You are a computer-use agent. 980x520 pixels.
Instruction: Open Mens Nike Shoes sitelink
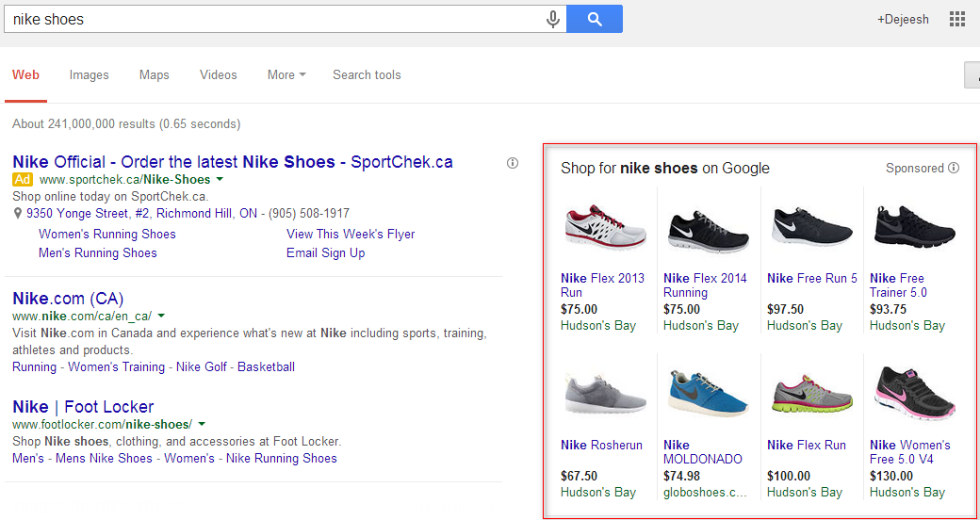(104, 458)
